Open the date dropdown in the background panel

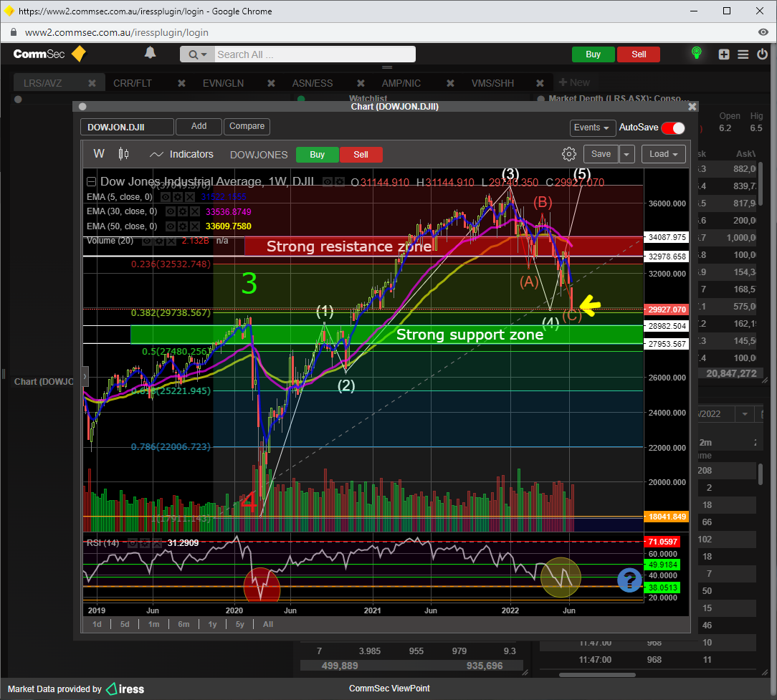pos(745,414)
